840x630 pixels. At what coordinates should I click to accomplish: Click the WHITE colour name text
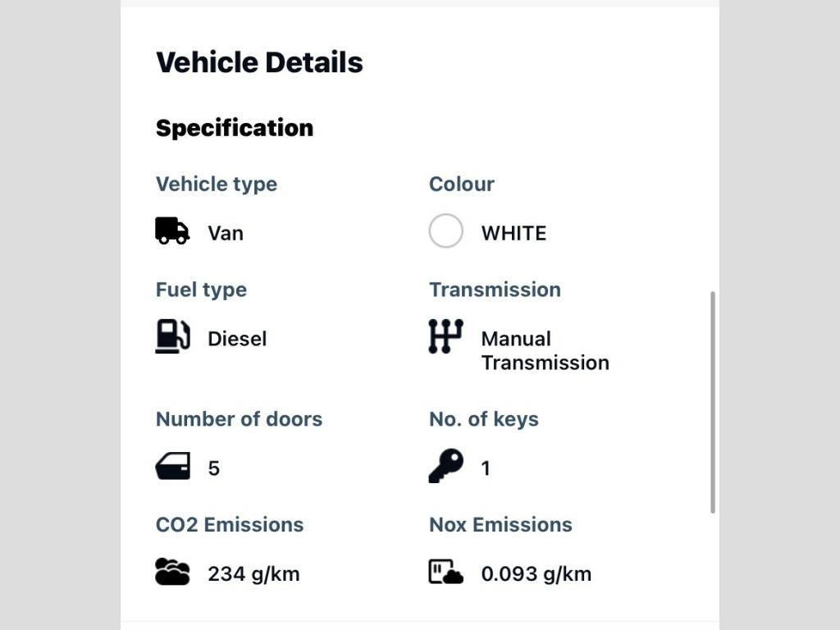point(514,233)
